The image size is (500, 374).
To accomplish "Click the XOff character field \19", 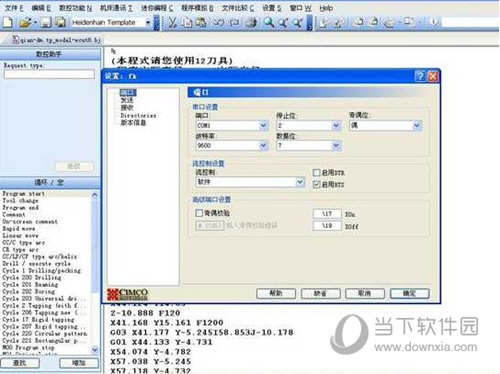I will 327,226.
